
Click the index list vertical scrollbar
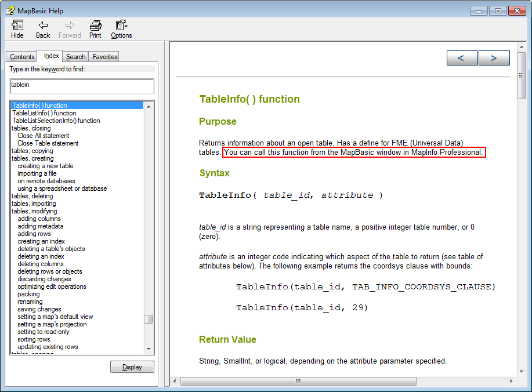[x=149, y=319]
